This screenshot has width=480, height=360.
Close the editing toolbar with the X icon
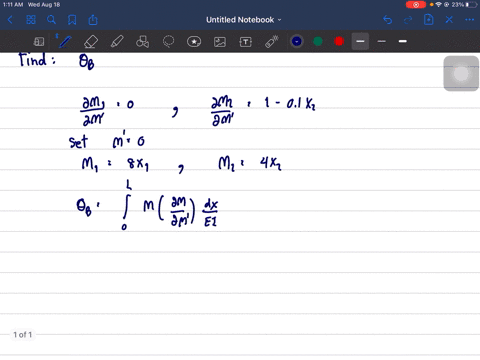(x=449, y=20)
